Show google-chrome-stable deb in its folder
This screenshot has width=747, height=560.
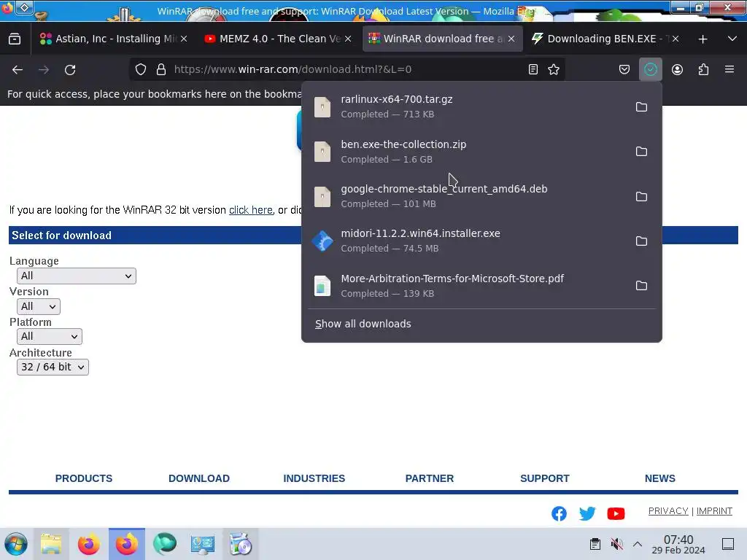click(x=641, y=196)
